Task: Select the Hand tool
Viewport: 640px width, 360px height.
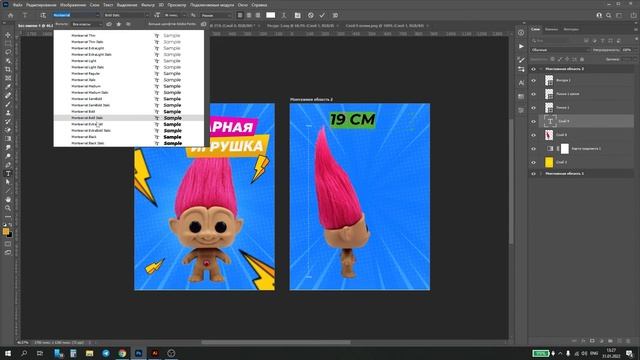Action: 8,200
